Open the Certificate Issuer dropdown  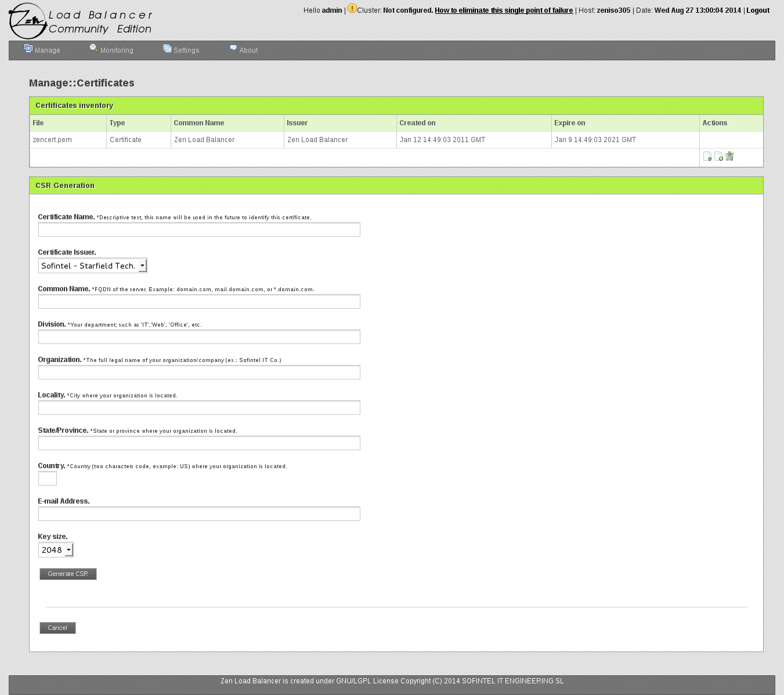pyautogui.click(x=92, y=266)
